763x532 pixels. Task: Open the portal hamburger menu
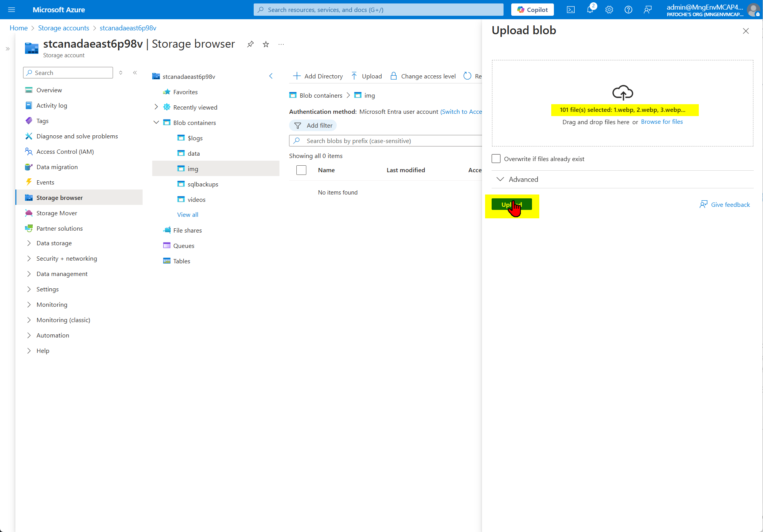pos(12,10)
